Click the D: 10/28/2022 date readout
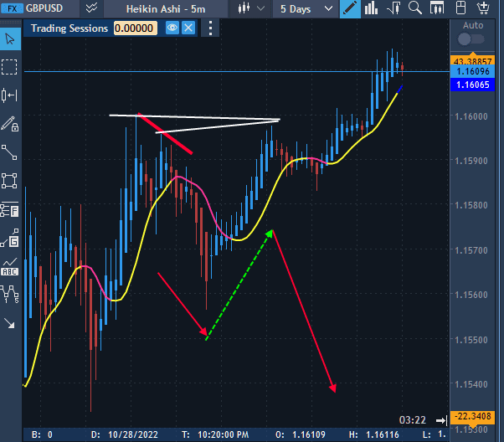Image resolution: width=504 pixels, height=442 pixels. tap(125, 435)
